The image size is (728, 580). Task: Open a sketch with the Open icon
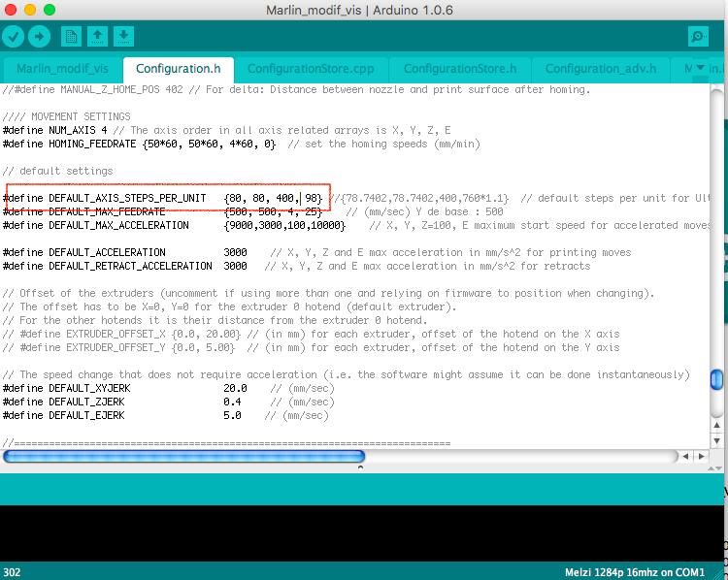point(97,36)
